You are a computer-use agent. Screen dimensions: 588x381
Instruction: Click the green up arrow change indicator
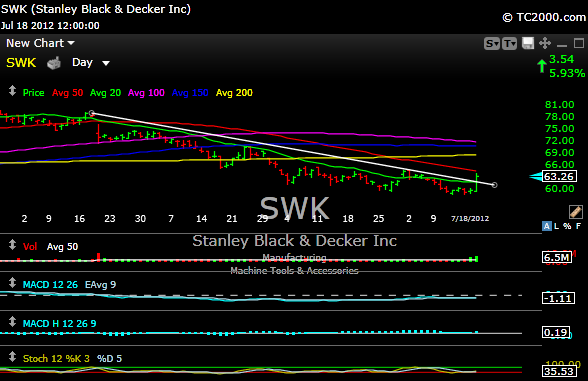[542, 66]
